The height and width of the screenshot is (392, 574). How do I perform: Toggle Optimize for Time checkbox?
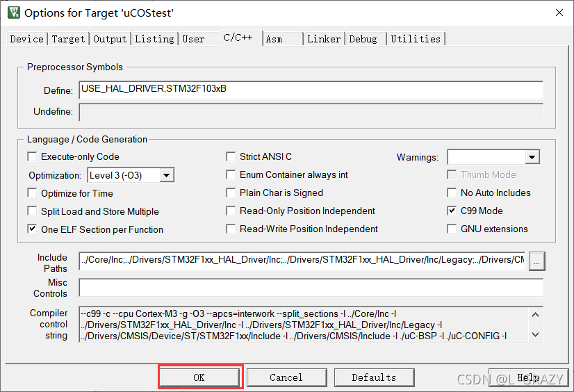[32, 193]
